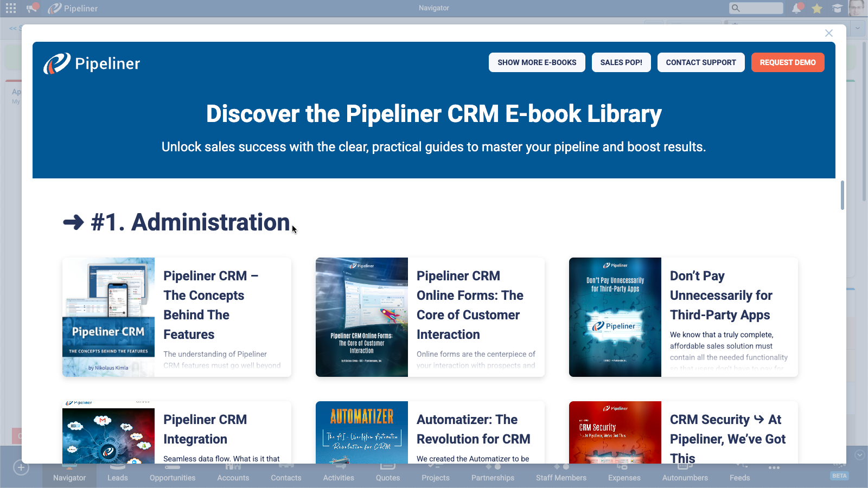Open the graduation cap learning icon

tap(838, 8)
